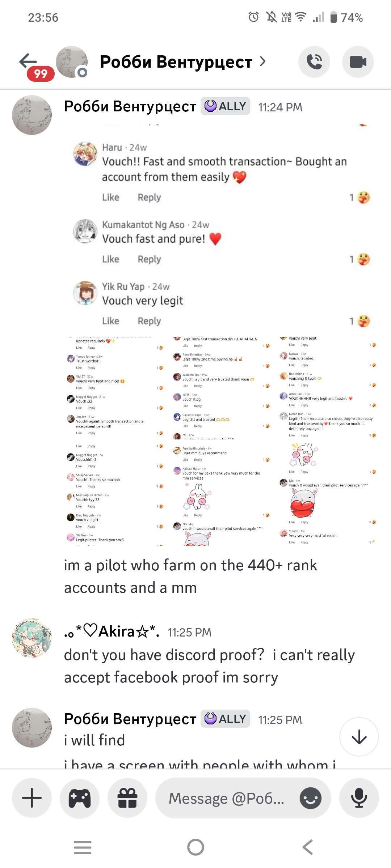Viewport: 391px width, 868px height.
Task: Tap the Робби Вентурцест username at 11:25 PM
Action: [130, 719]
